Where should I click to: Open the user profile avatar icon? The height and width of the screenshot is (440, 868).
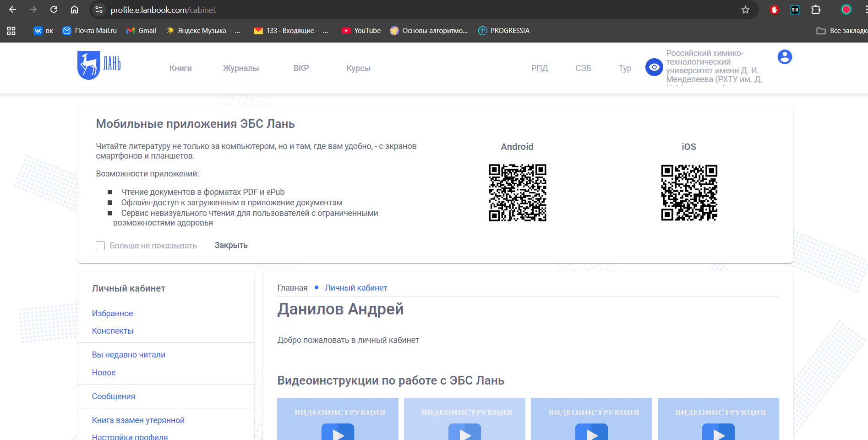[x=784, y=57]
